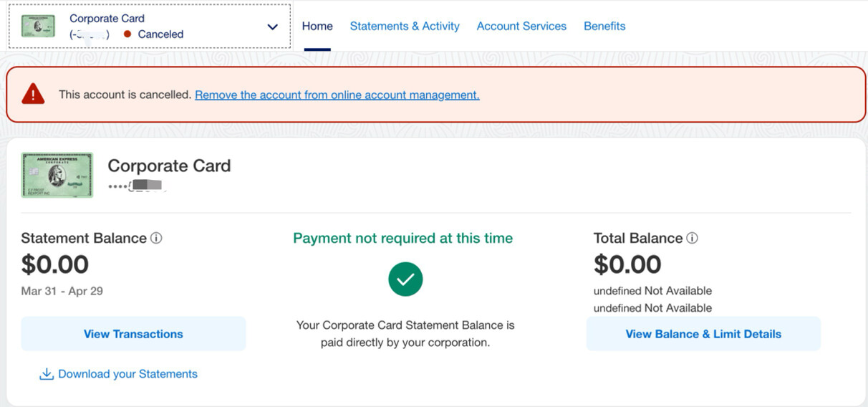Click the download arrow icon
Screen dimensions: 868x407
click(x=47, y=374)
